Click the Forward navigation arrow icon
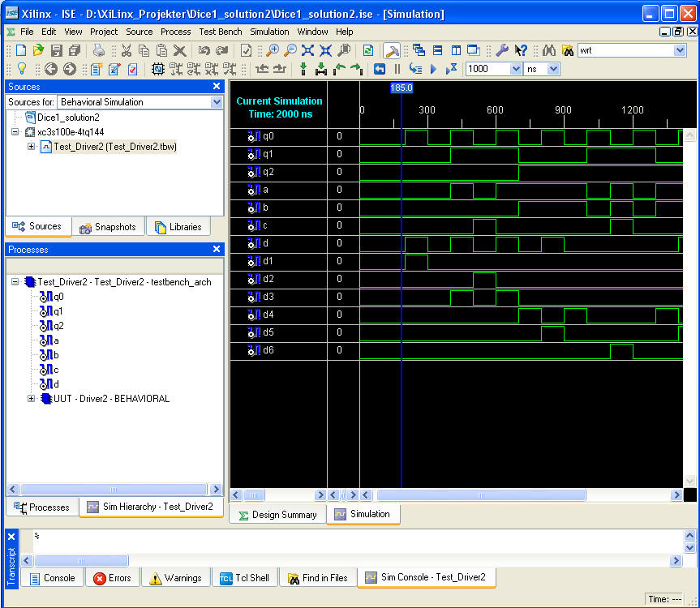700x608 pixels. pyautogui.click(x=70, y=69)
